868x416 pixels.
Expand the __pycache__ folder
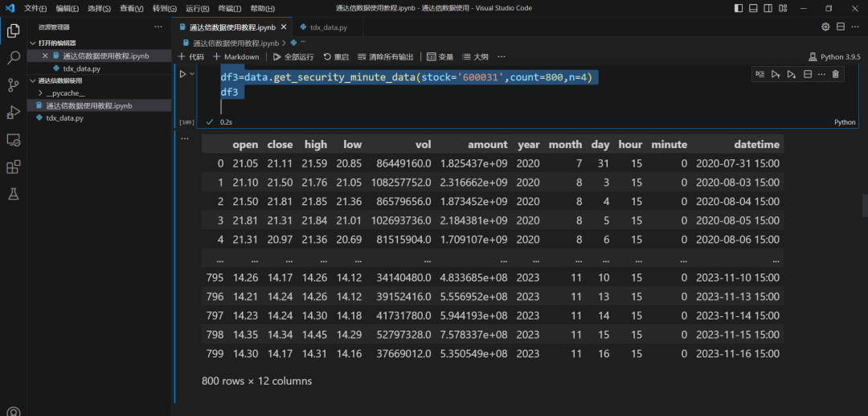65,93
